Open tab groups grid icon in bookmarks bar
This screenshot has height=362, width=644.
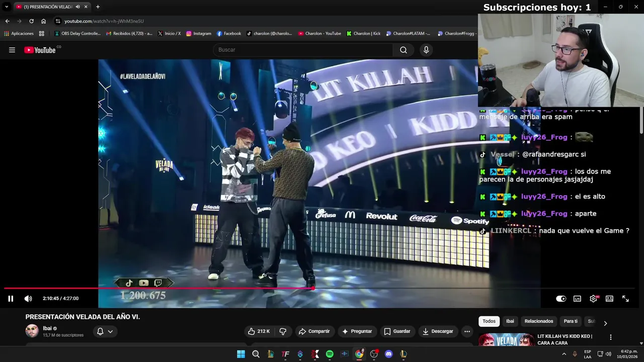click(x=42, y=34)
